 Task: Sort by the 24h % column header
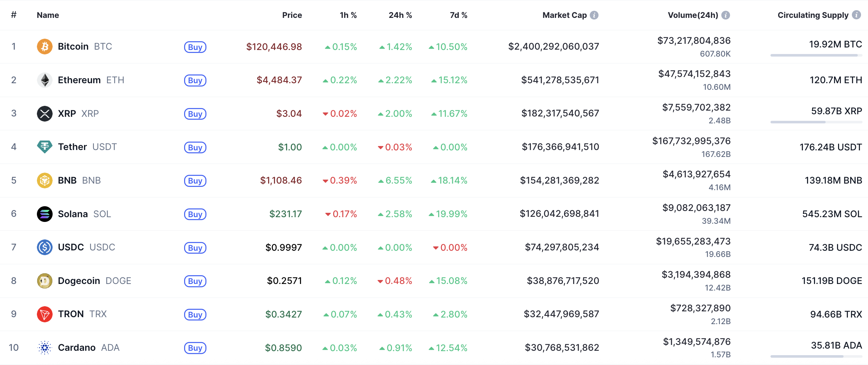[x=400, y=15]
